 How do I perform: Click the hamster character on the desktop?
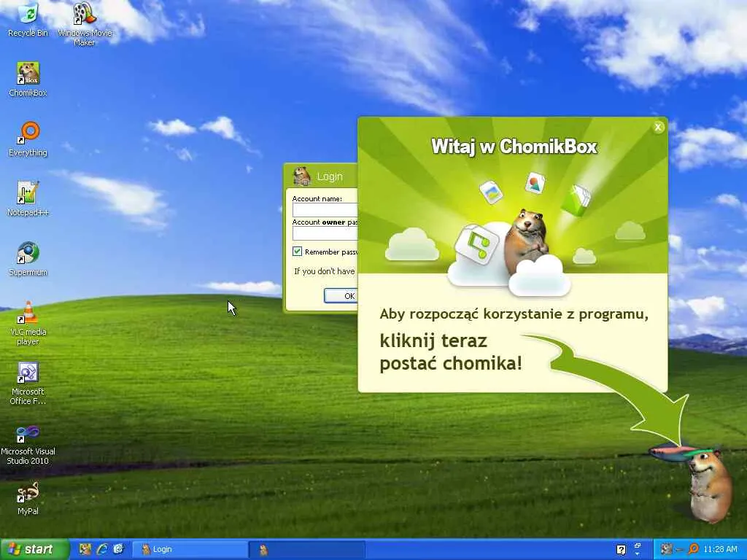tap(709, 486)
